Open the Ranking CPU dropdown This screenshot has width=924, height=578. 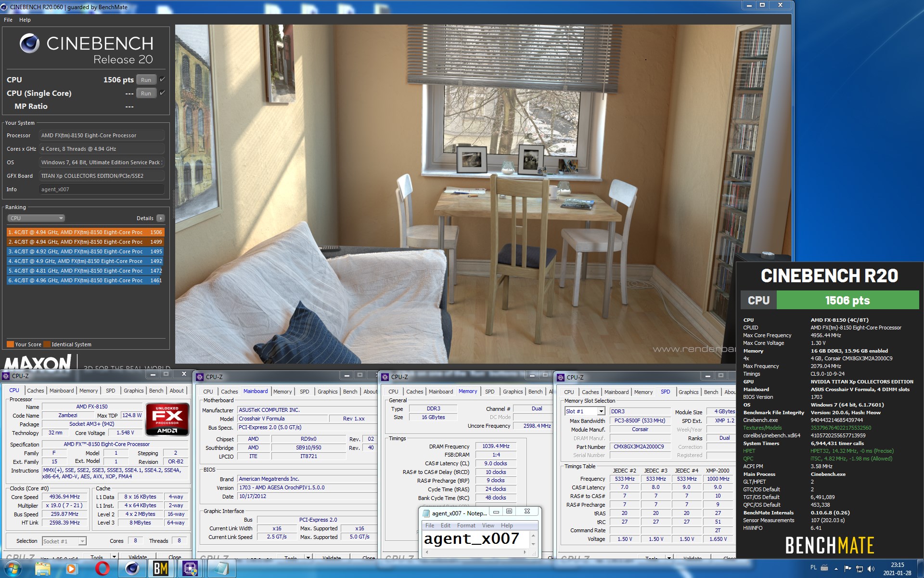36,218
